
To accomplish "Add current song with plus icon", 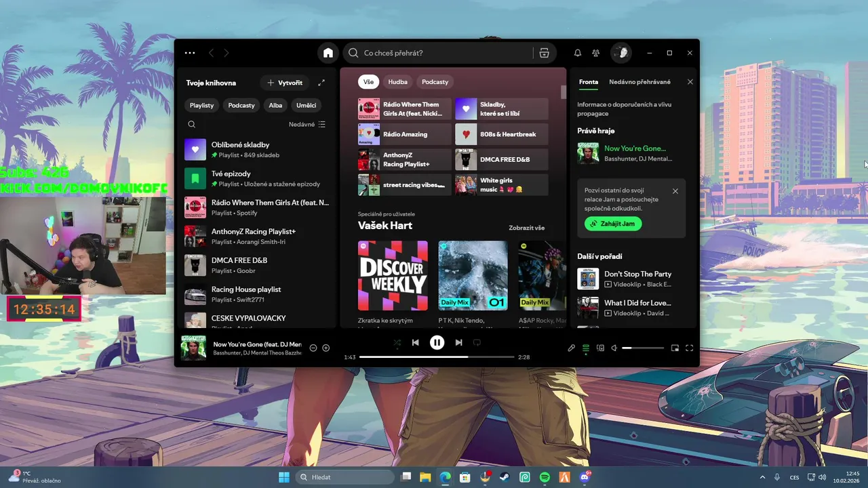I will [326, 348].
